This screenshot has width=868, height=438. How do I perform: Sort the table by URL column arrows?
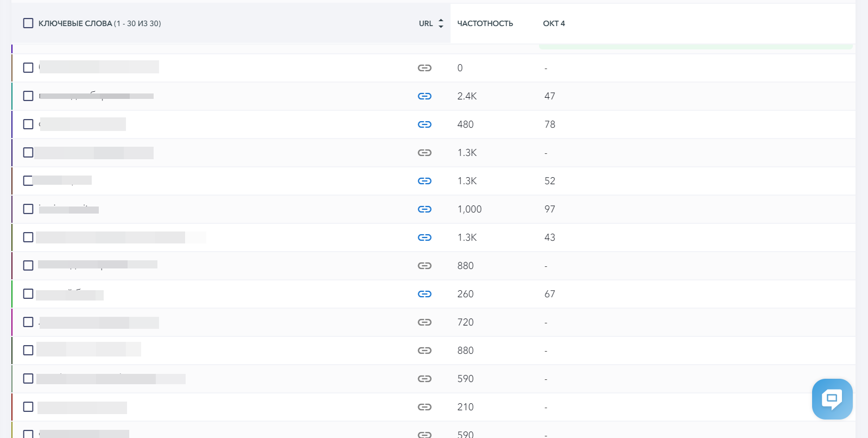pyautogui.click(x=441, y=23)
